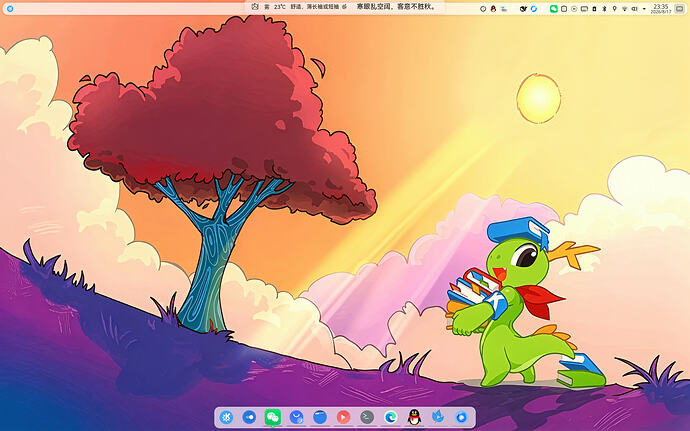Open the display screen tray icon
This screenshot has height=431, width=690.
[584, 9]
